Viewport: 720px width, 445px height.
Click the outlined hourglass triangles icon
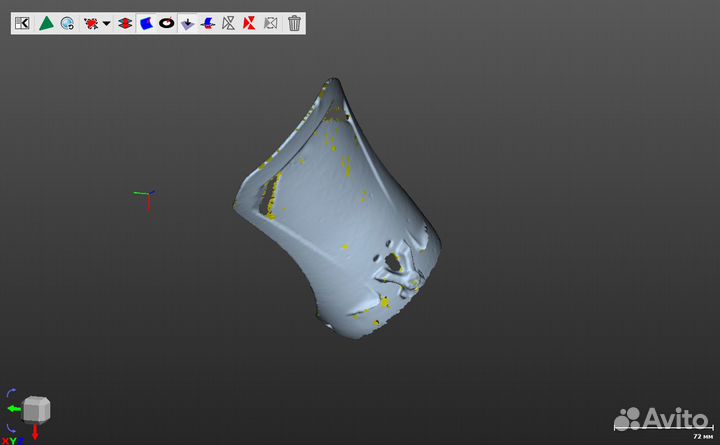[228, 23]
